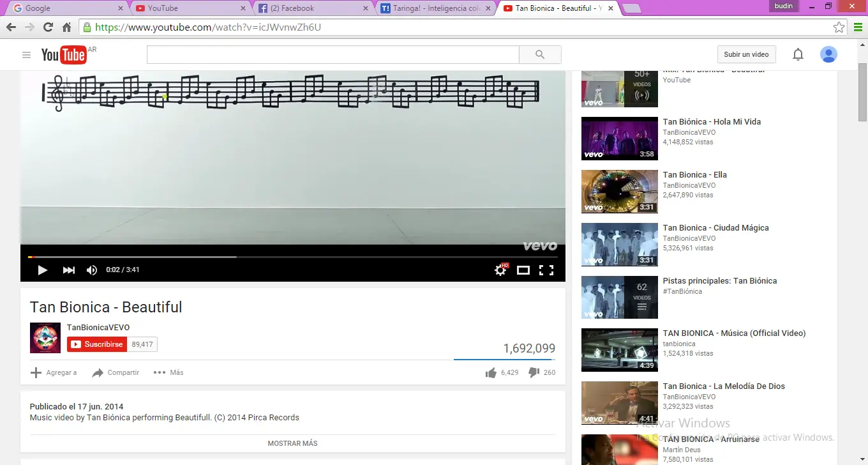
Task: Play the video
Action: (43, 270)
